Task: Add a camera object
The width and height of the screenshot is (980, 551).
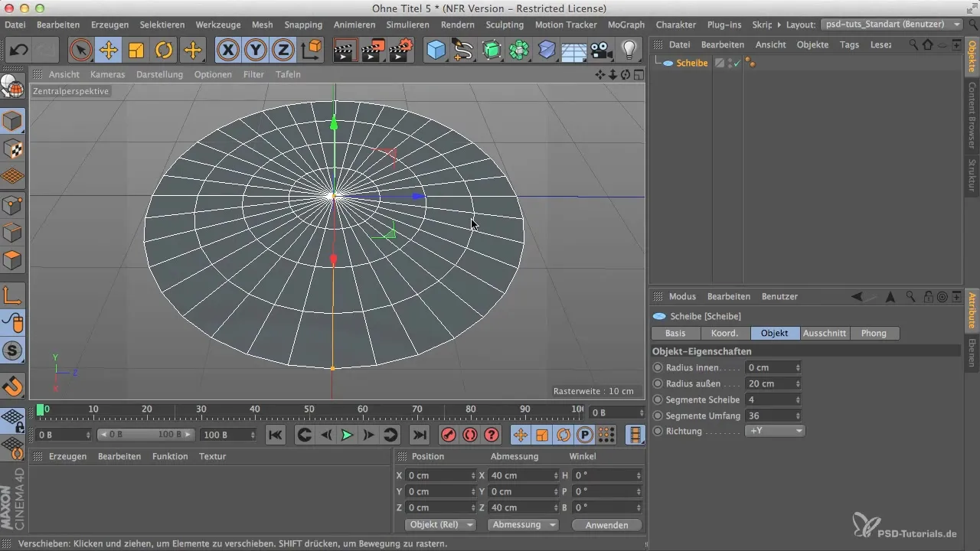Action: click(602, 51)
